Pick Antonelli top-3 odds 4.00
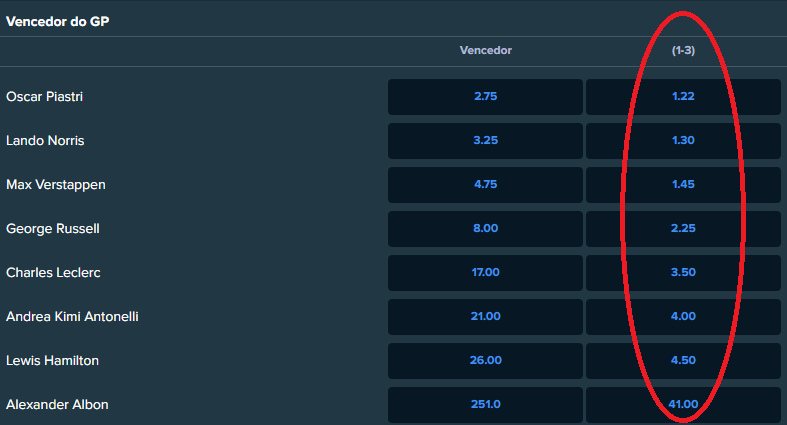Image resolution: width=787 pixels, height=425 pixels. [683, 317]
